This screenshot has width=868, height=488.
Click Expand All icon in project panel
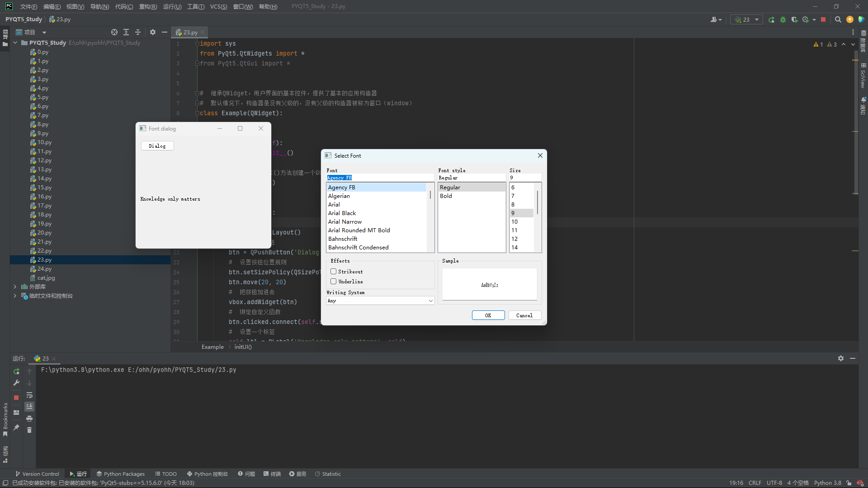pyautogui.click(x=126, y=32)
